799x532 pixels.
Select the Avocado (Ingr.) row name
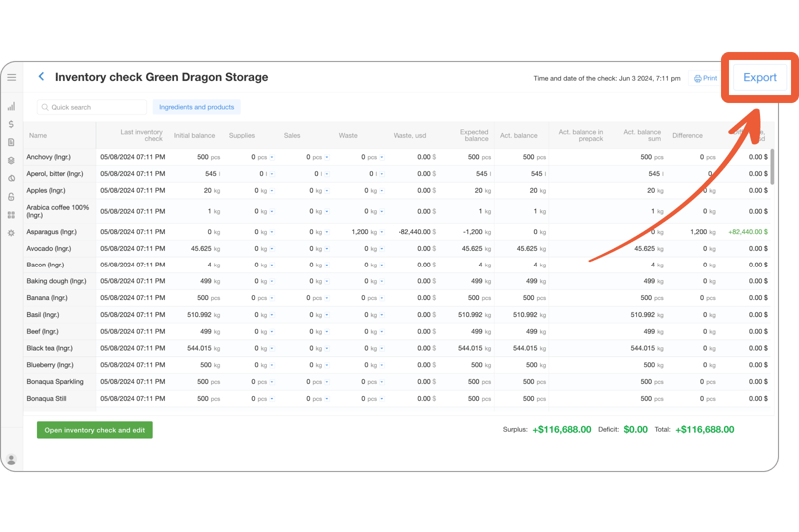tap(49, 249)
